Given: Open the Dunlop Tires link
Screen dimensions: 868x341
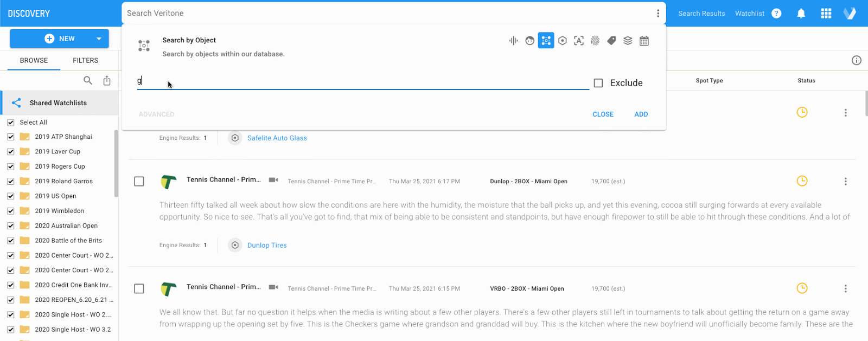Looking at the screenshot, I should [267, 246].
